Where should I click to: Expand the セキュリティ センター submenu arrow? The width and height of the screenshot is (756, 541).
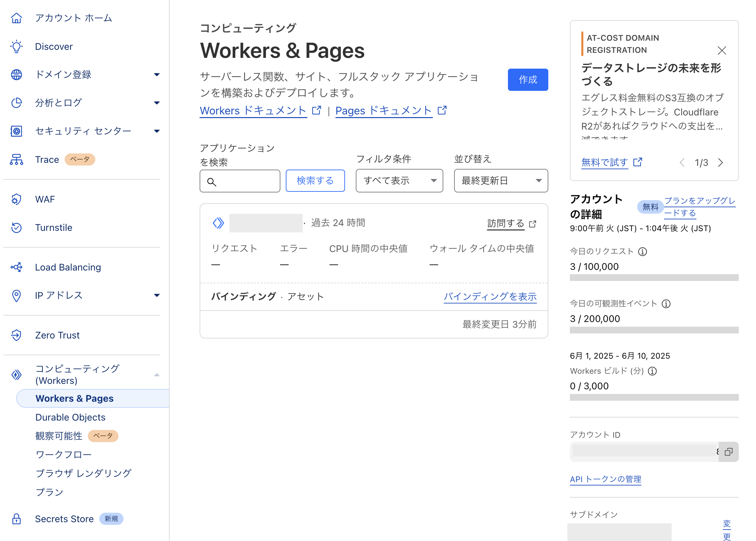(x=157, y=131)
